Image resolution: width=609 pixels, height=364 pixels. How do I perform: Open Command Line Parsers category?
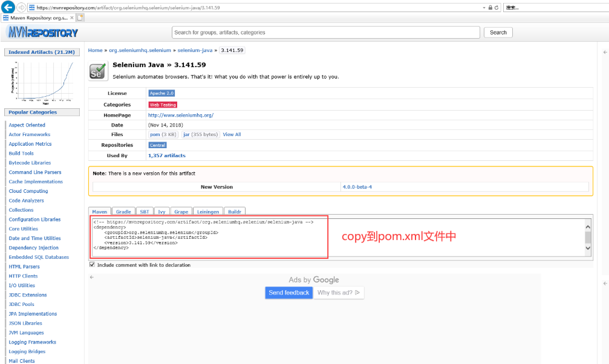point(35,172)
